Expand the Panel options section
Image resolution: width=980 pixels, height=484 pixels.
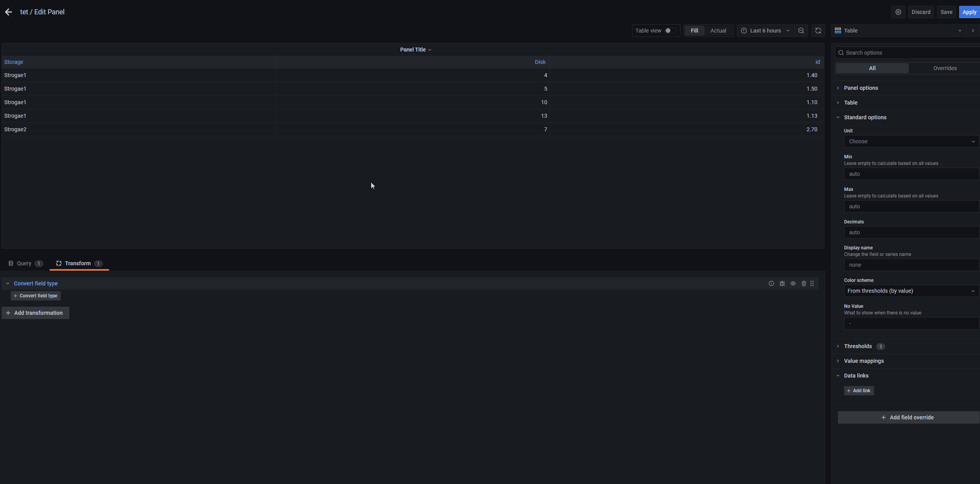861,88
